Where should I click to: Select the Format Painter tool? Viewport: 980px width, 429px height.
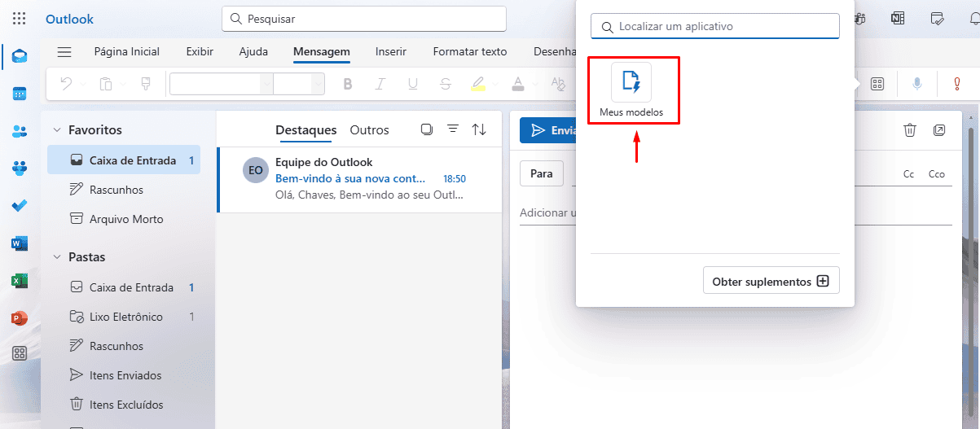[146, 84]
